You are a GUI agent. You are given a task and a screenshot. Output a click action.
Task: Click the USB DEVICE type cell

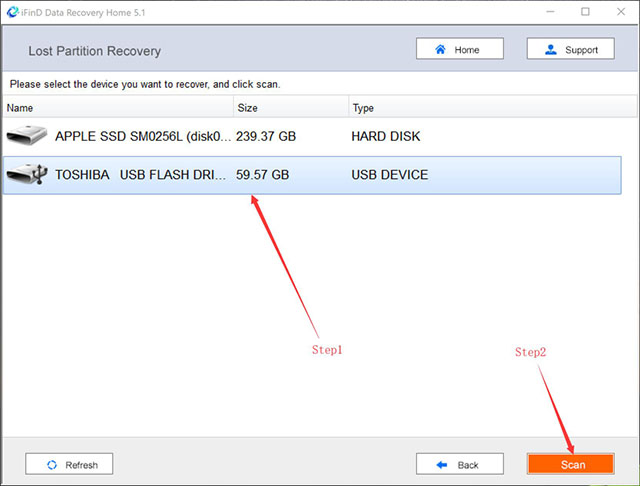[x=390, y=175]
